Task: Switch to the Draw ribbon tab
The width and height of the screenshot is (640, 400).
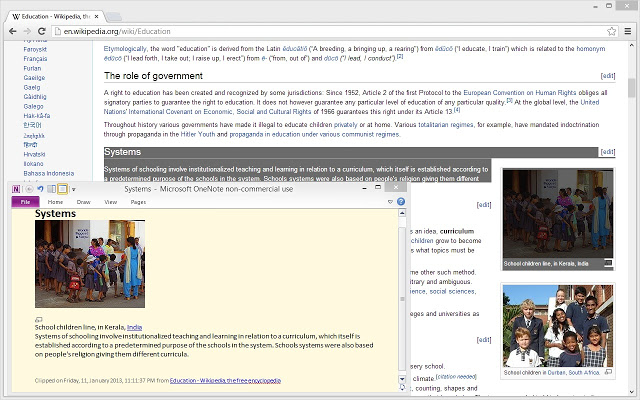Action: [x=83, y=202]
